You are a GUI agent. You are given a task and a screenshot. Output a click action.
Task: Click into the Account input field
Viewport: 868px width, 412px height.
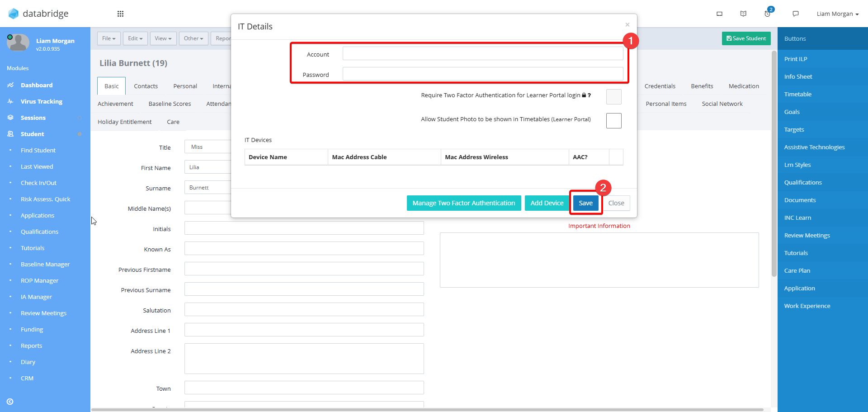point(483,53)
